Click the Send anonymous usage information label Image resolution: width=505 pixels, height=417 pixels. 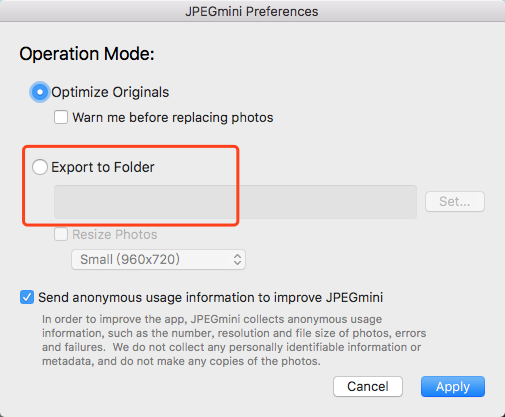(x=211, y=297)
